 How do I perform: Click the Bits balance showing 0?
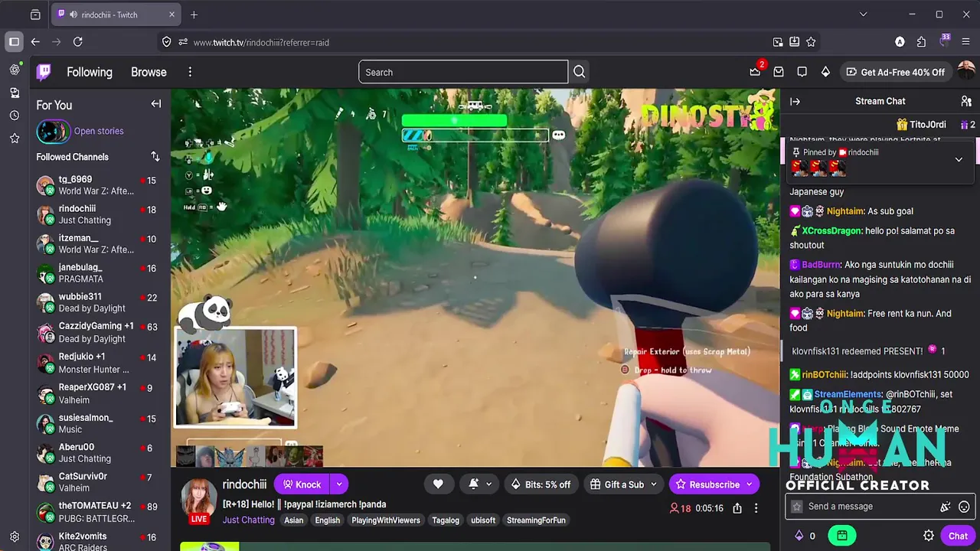point(805,536)
